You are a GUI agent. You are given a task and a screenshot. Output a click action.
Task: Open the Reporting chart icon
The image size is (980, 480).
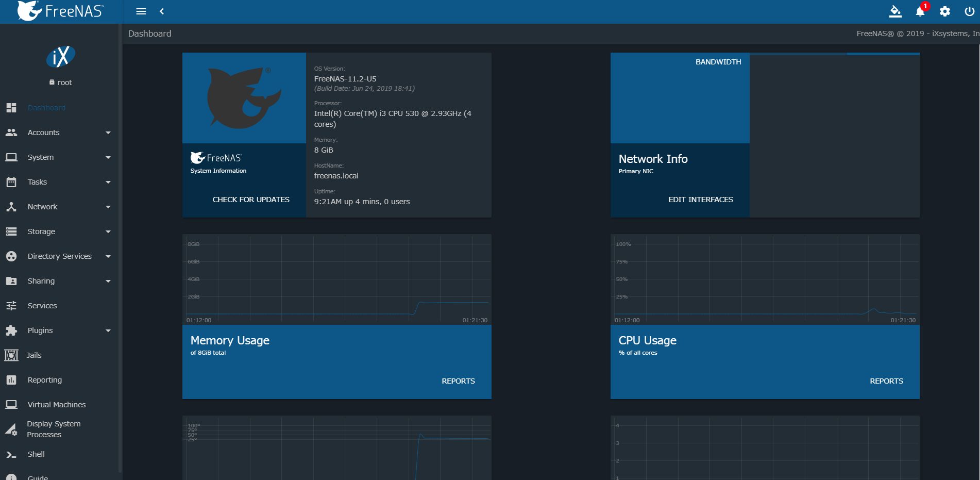(x=11, y=380)
